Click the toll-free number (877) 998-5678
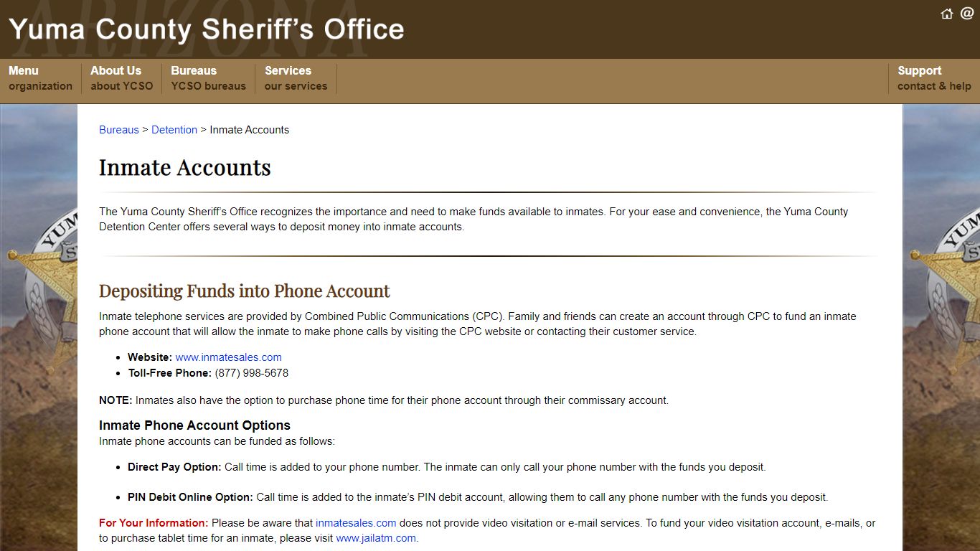The image size is (980, 551). coord(252,373)
